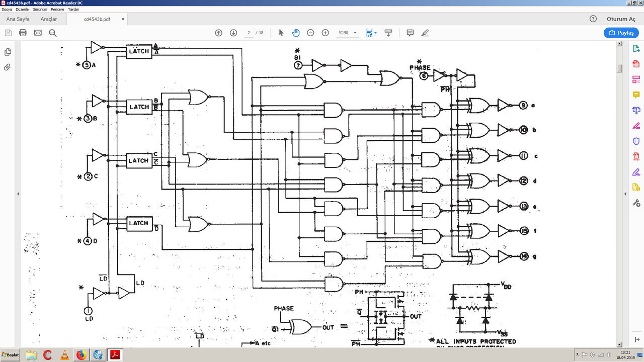Image resolution: width=644 pixels, height=362 pixels.
Task: Zoom in with plus button
Action: pos(325,33)
